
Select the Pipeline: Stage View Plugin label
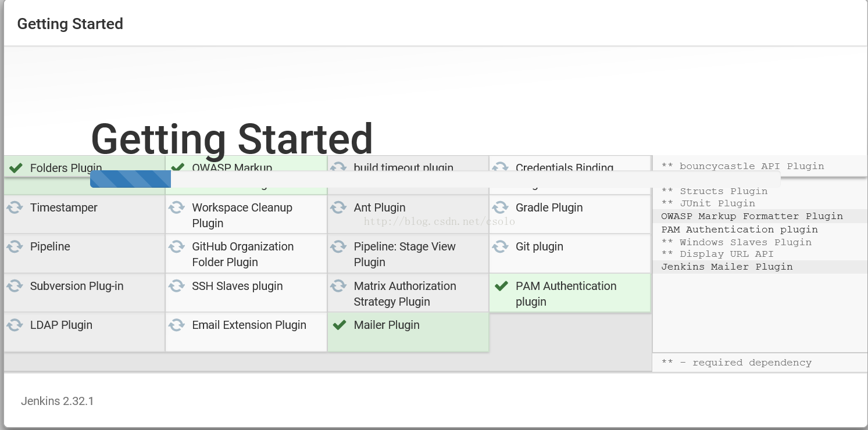pyautogui.click(x=405, y=254)
